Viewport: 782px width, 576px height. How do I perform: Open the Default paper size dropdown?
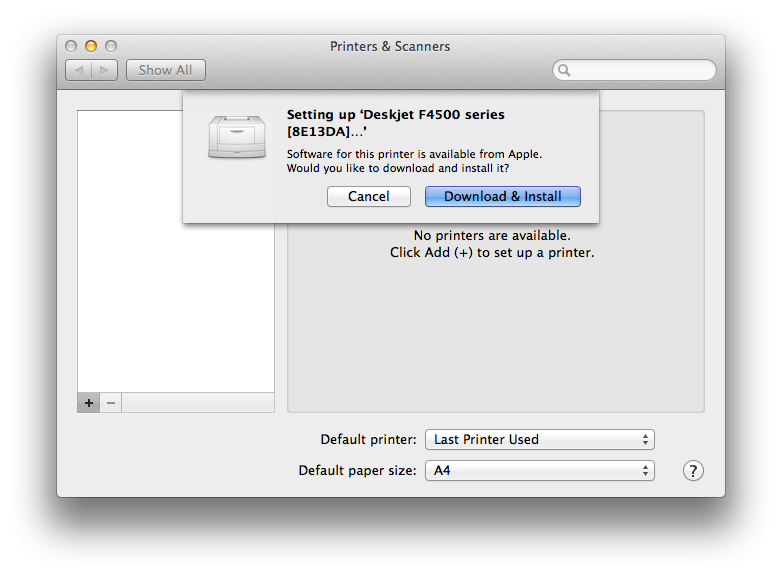(540, 469)
